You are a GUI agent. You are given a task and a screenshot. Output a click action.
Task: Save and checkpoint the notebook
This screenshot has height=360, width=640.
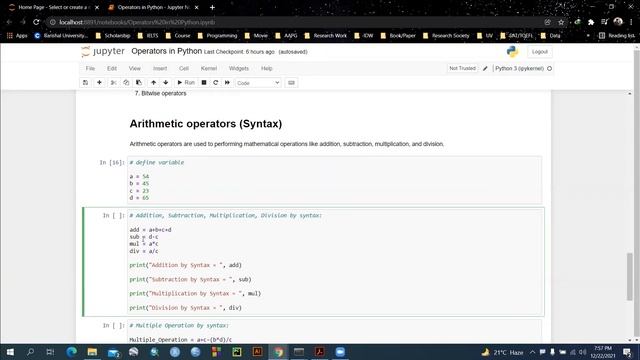85,82
